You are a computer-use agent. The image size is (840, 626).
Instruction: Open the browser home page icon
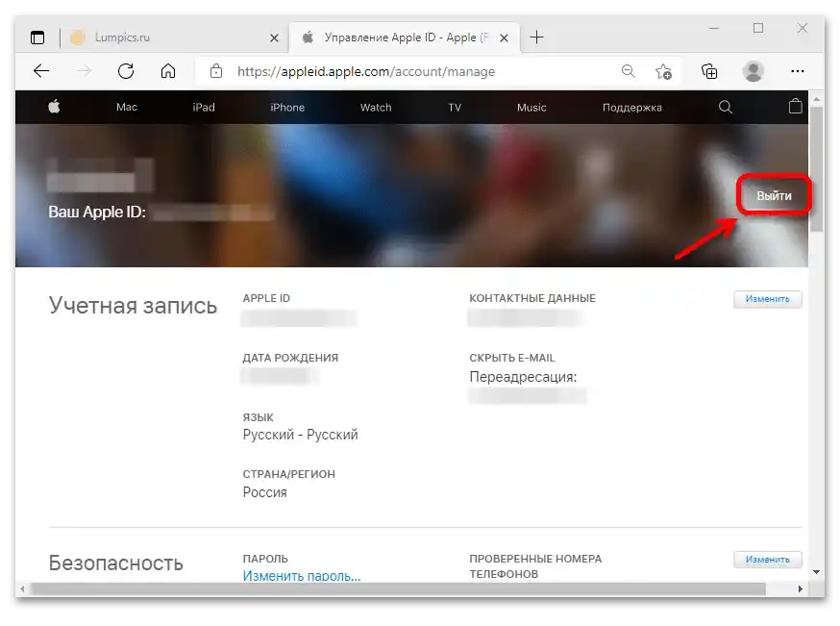pos(168,71)
